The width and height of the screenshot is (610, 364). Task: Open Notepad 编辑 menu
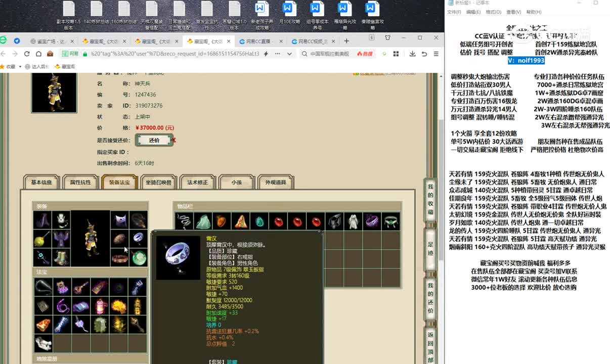473,12
